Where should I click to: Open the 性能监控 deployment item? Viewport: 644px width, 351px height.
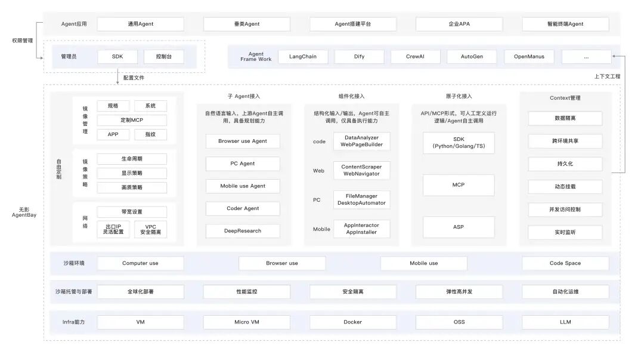point(247,291)
